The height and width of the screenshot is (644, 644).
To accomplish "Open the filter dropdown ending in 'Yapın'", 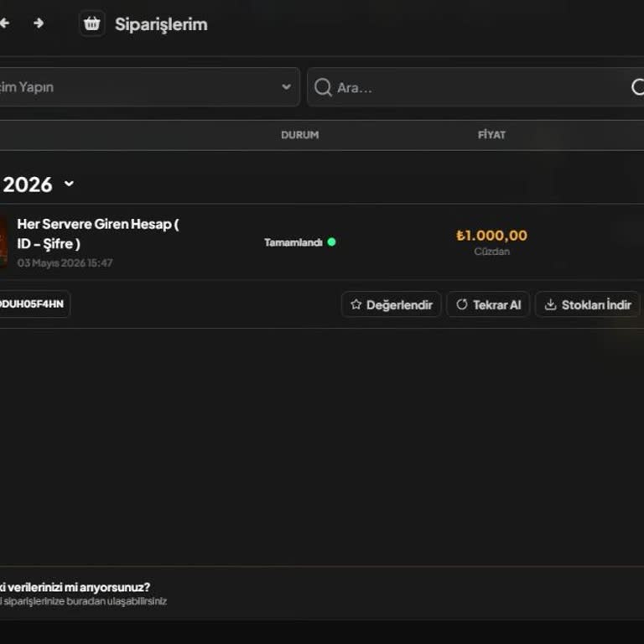I will tap(148, 87).
